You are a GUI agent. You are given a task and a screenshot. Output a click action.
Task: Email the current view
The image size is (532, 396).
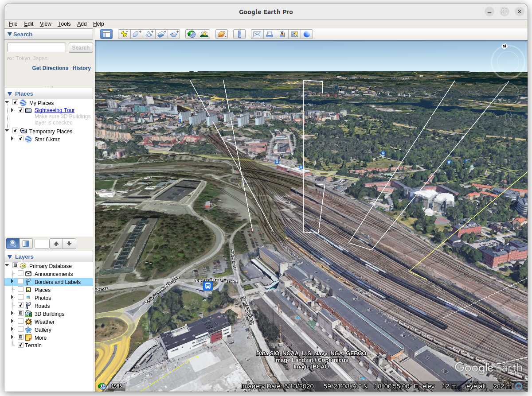(257, 34)
